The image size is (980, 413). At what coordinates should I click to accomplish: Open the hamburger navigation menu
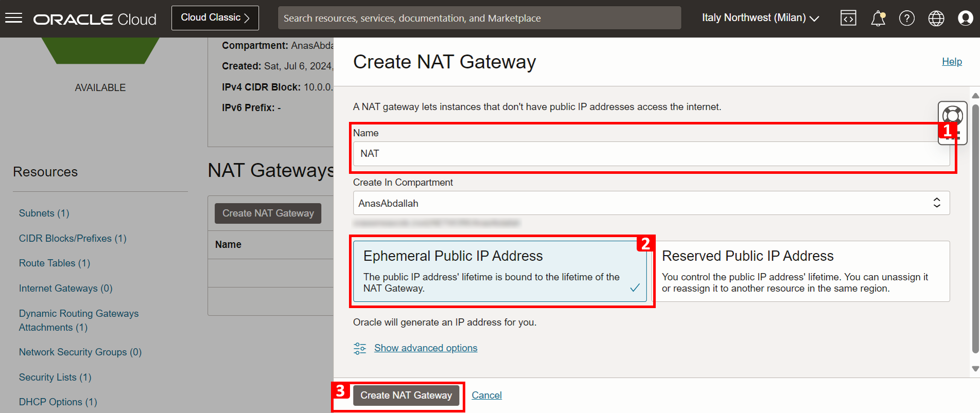14,19
